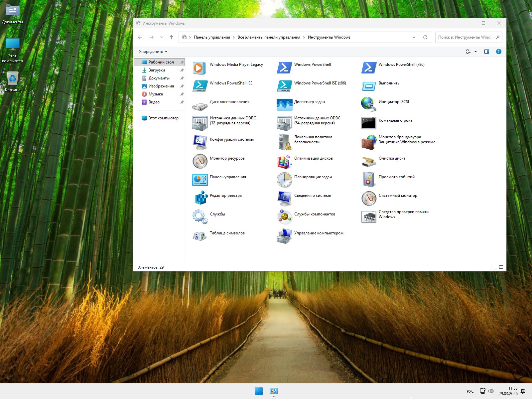Expand the address bar history dropdown

point(414,37)
